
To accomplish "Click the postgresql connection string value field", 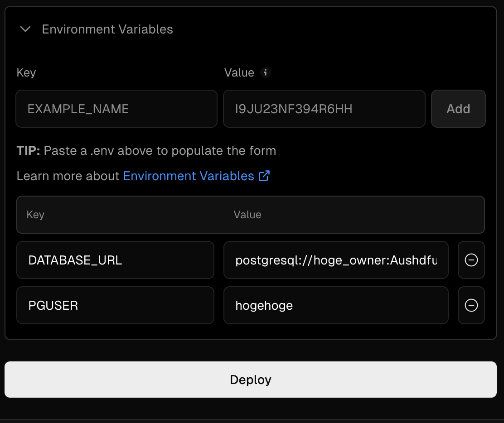I will click(335, 260).
